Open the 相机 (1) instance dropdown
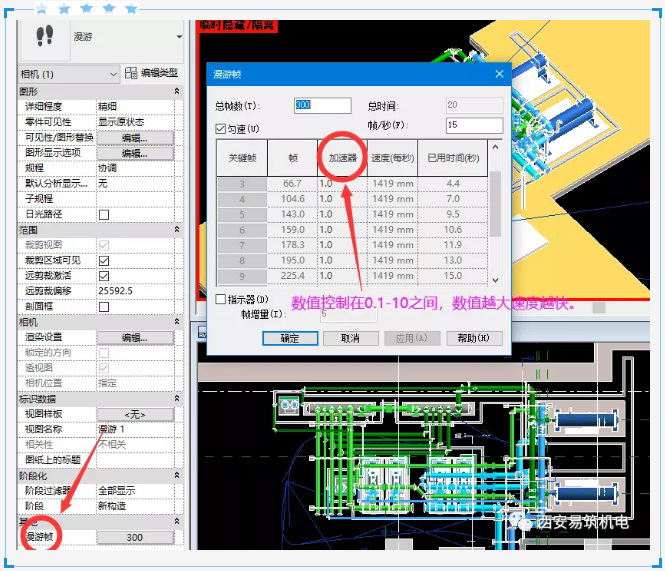Viewport: 665px width, 571px height. coord(69,74)
